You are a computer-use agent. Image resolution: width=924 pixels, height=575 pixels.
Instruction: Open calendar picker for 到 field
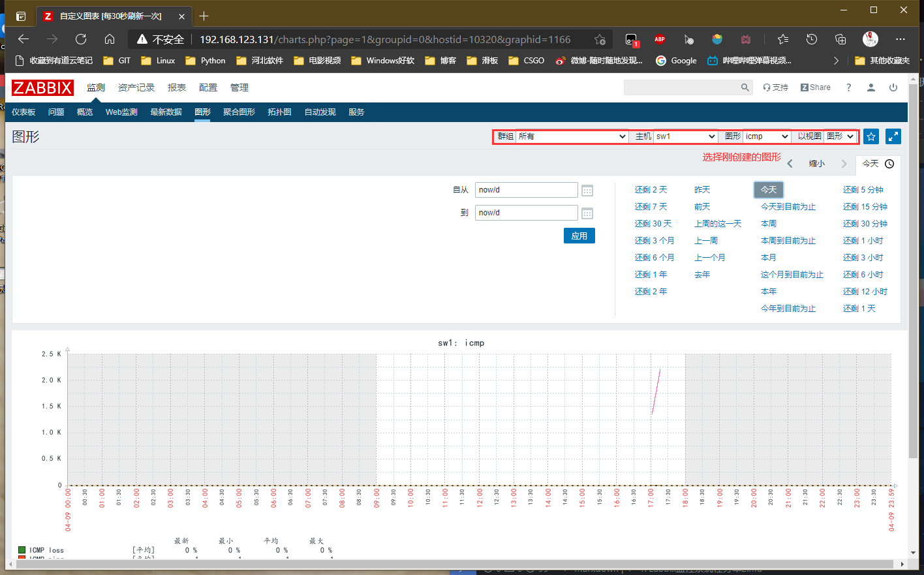(x=587, y=213)
